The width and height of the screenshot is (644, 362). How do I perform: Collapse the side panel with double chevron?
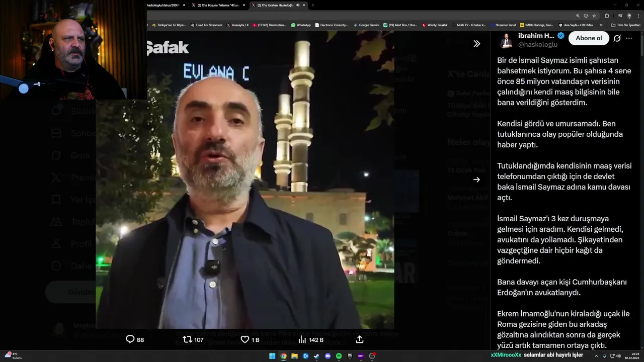pos(476,44)
